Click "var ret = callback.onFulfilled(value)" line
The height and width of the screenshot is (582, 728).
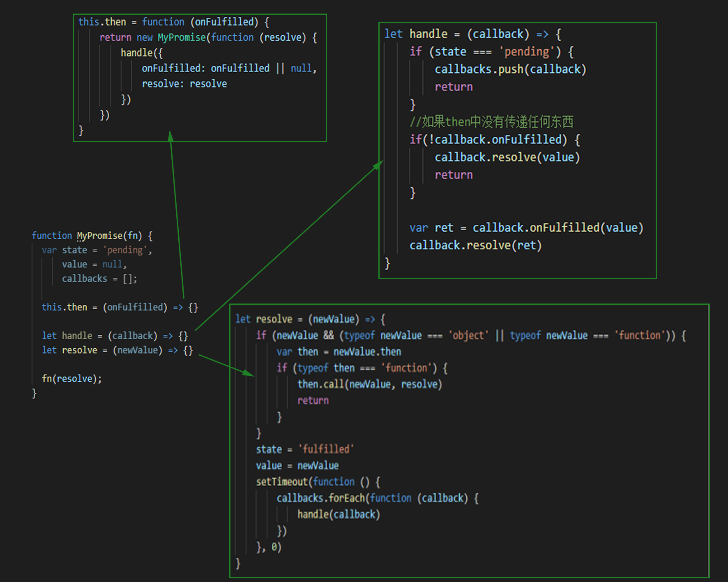pyautogui.click(x=526, y=228)
